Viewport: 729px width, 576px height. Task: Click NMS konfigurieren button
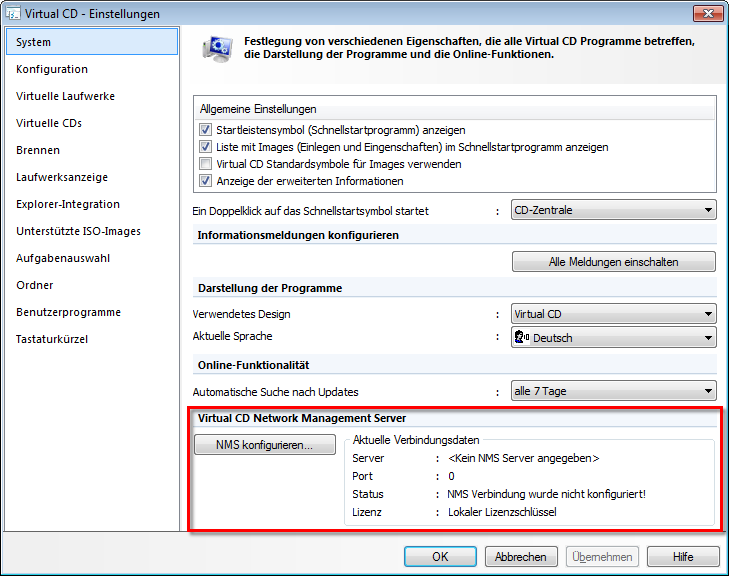pyautogui.click(x=265, y=444)
